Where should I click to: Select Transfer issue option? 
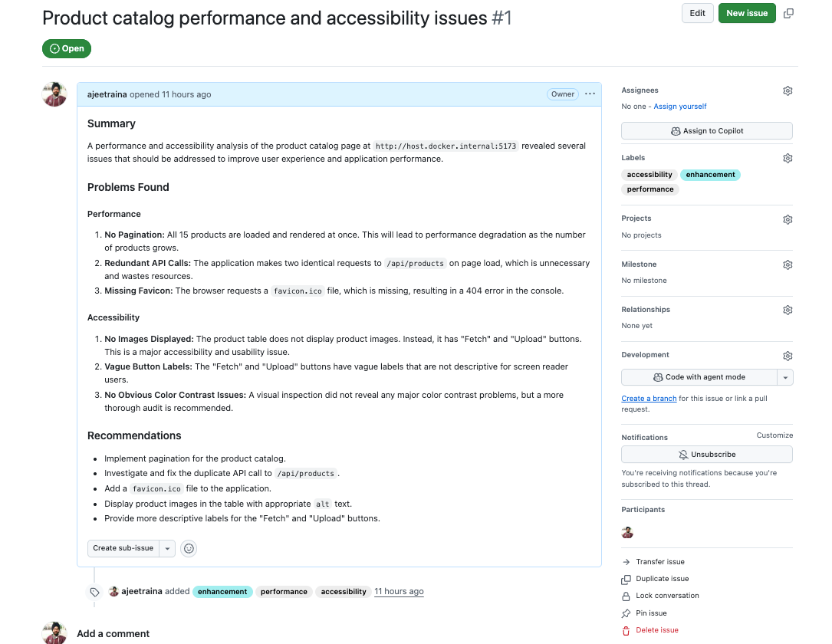click(659, 562)
